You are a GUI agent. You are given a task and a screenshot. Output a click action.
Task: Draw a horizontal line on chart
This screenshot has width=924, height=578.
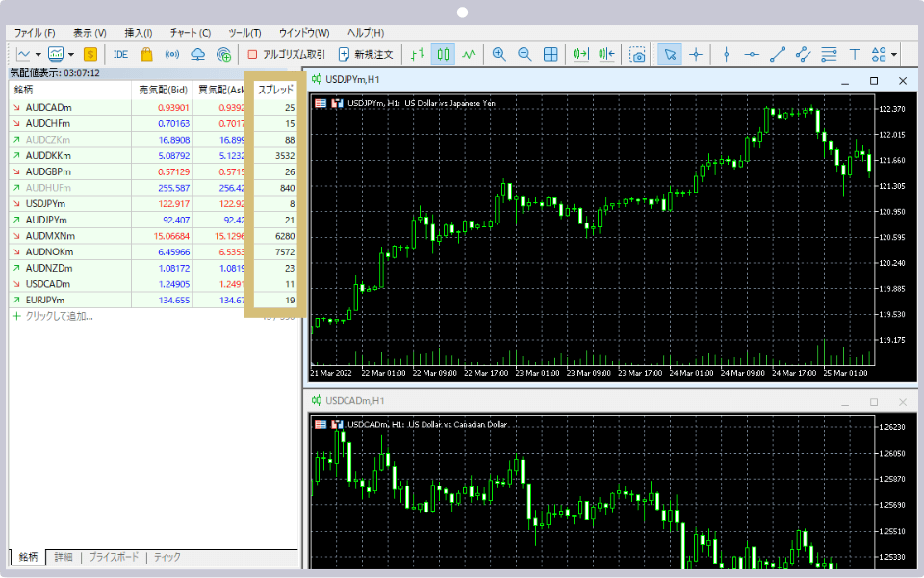(x=752, y=54)
